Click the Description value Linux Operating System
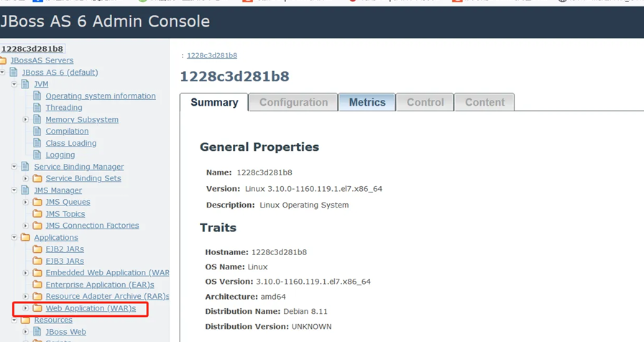The height and width of the screenshot is (342, 644). (304, 205)
